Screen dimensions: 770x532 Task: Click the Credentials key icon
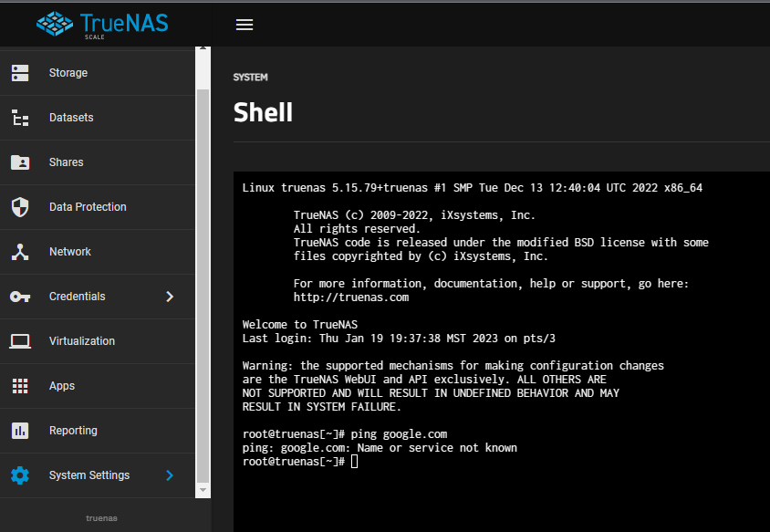click(20, 297)
